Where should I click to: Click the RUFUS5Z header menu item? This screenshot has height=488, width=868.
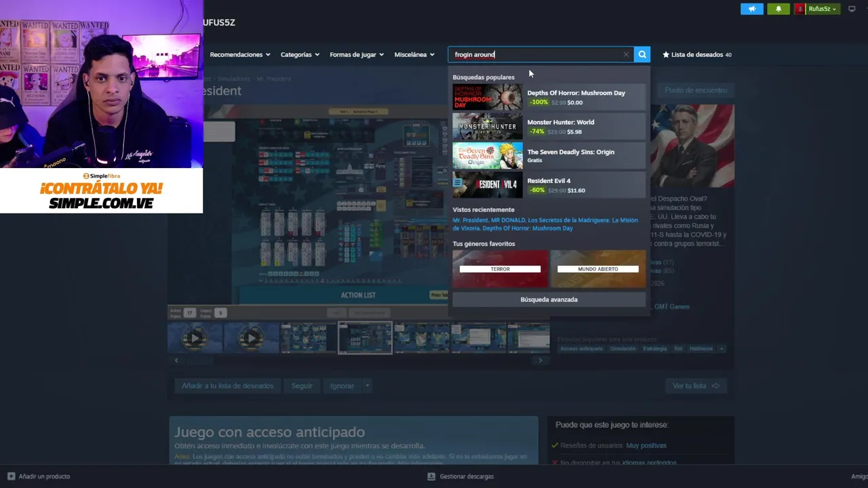(219, 22)
